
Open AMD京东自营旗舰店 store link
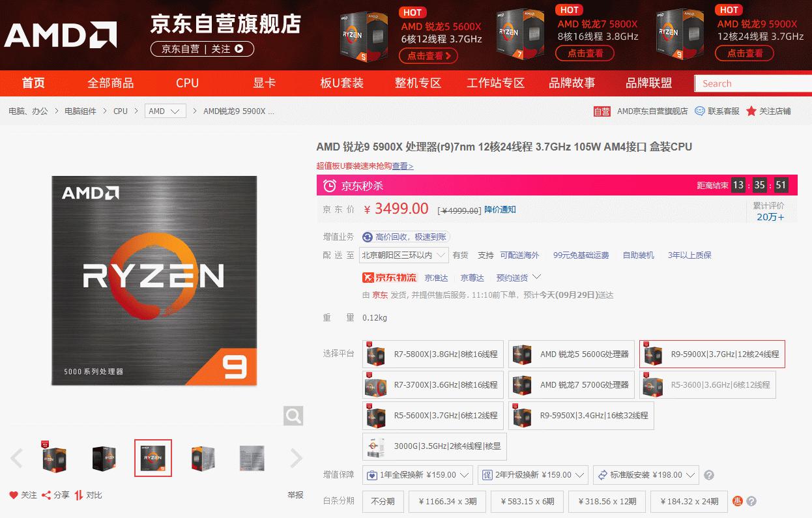click(x=652, y=111)
